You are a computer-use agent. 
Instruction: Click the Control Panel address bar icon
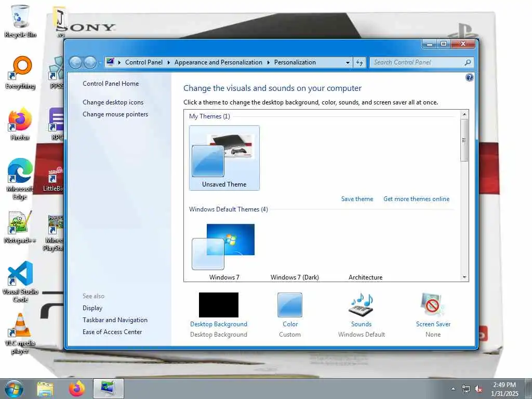[110, 62]
